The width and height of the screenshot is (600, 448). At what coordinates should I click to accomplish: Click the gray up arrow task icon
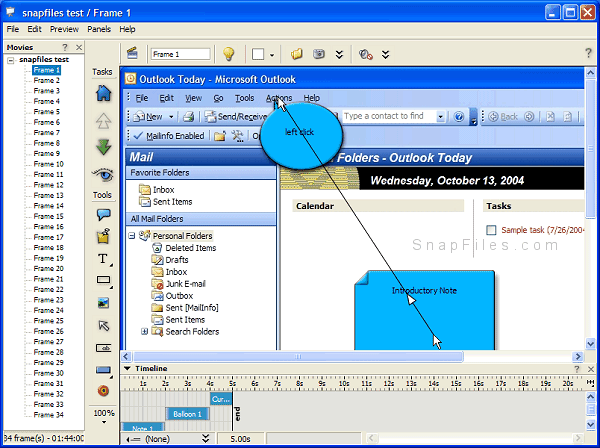tap(103, 121)
